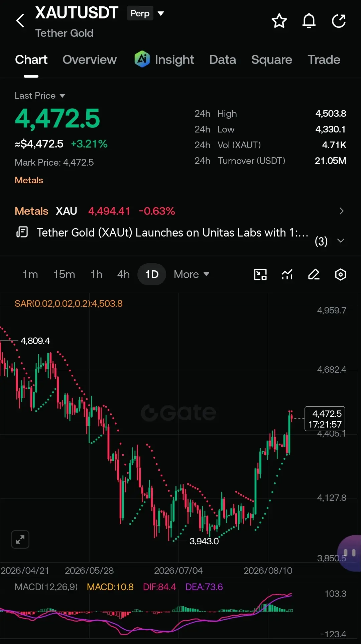361x644 pixels.
Task: Tap the DEA:73.6 MACD value
Action: click(x=204, y=587)
